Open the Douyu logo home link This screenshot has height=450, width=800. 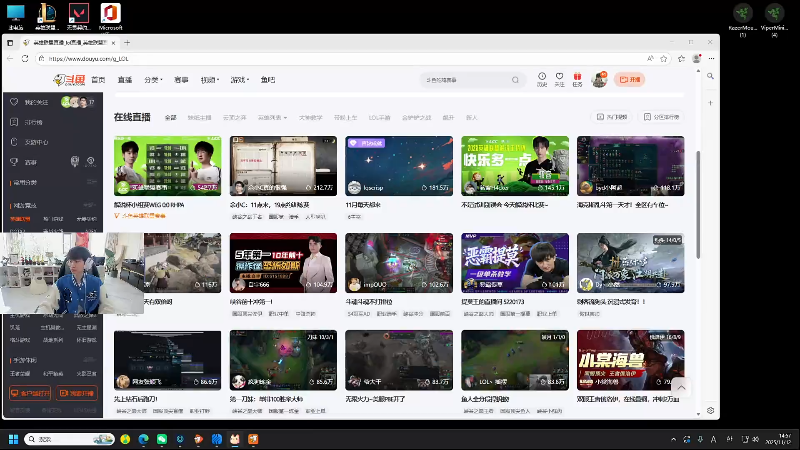click(69, 80)
